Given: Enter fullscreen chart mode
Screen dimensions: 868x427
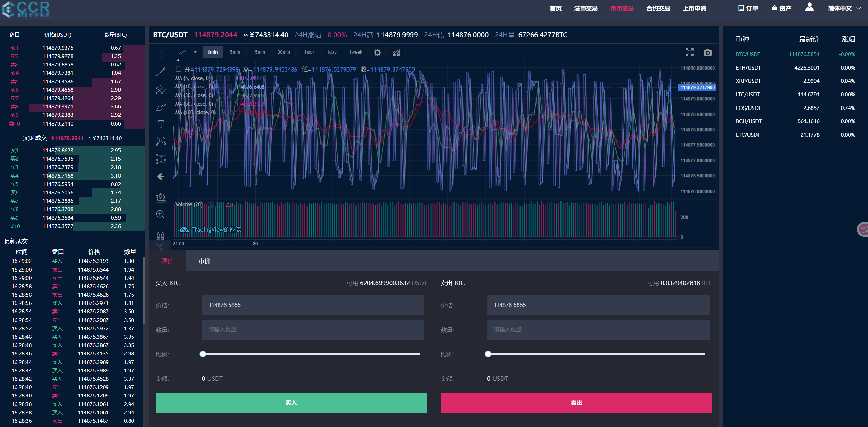Looking at the screenshot, I should click(x=689, y=53).
